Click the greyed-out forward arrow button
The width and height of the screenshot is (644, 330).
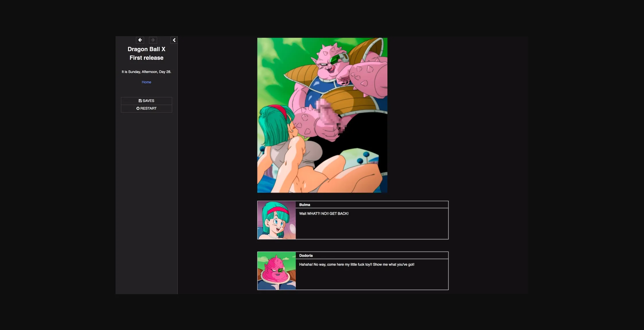point(153,40)
